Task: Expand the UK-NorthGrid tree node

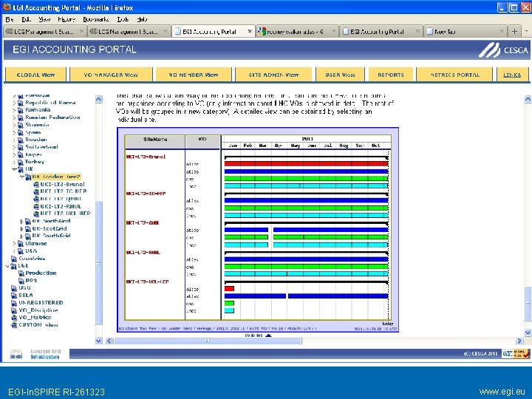Action: [x=22, y=221]
